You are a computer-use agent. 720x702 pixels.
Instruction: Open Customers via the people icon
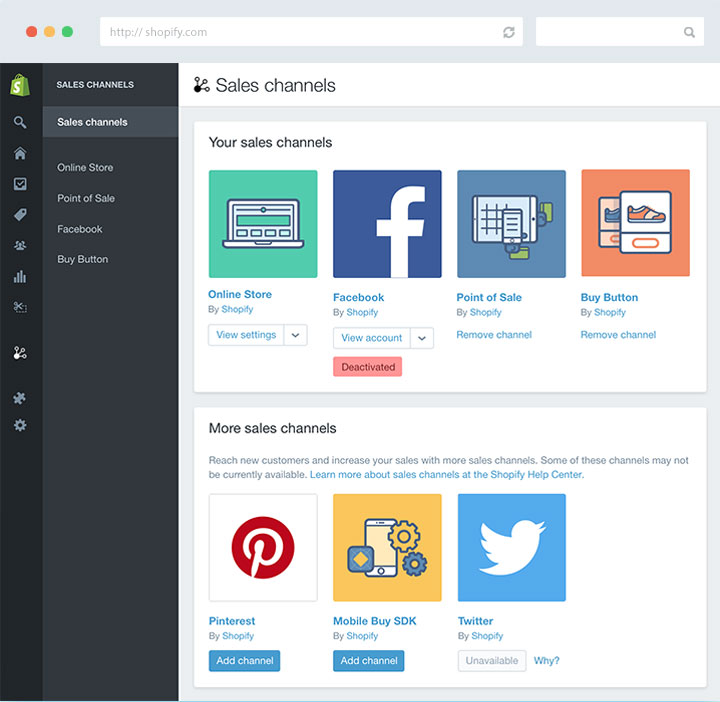coord(20,245)
